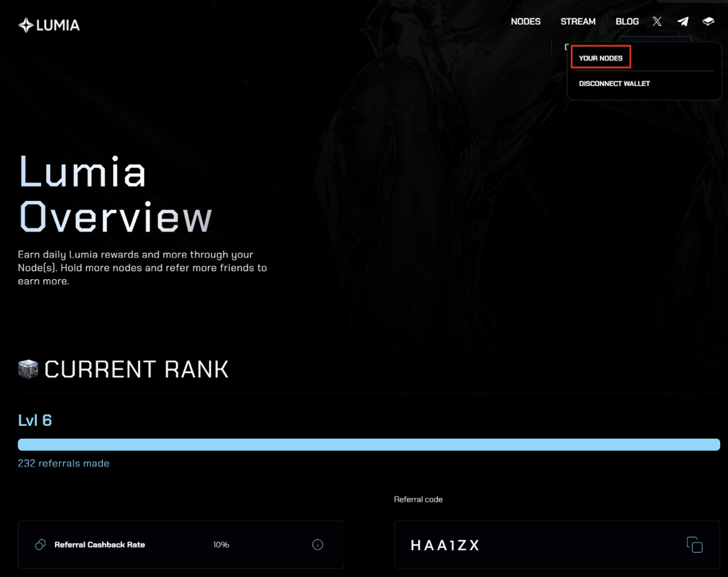Click the CURRENT RANK heading
728x577 pixels.
coord(136,370)
